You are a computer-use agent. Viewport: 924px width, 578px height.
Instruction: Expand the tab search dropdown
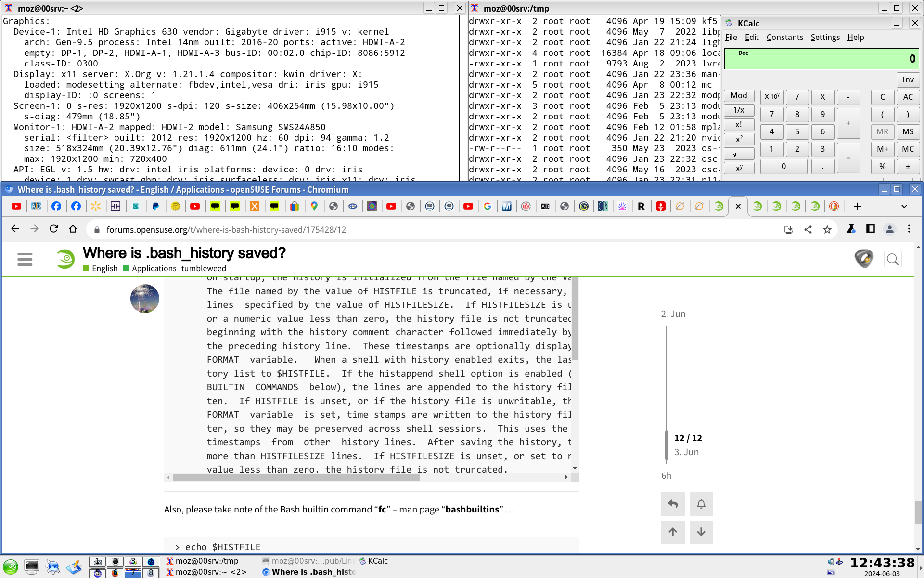[904, 206]
